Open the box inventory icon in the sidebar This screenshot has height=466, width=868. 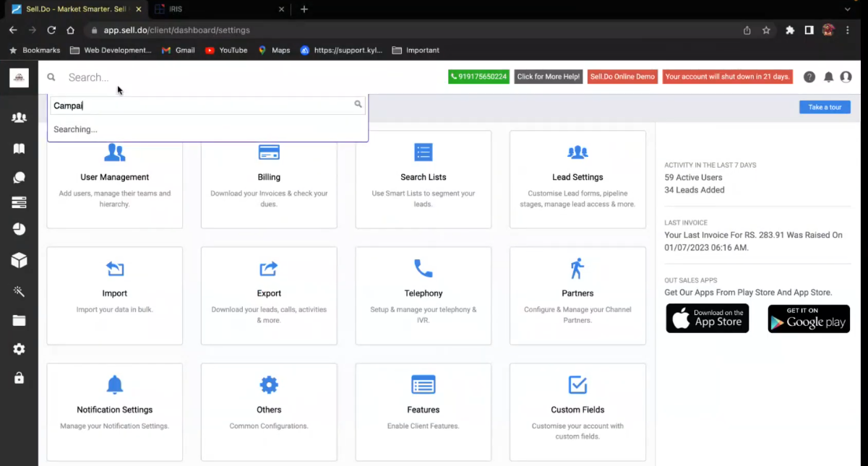[19, 260]
